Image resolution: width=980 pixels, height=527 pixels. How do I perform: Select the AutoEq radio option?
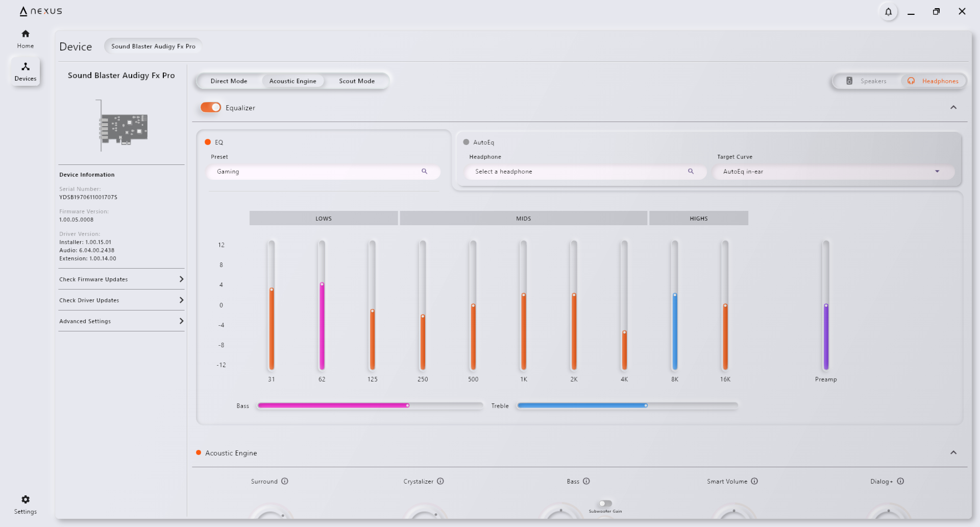click(x=466, y=142)
